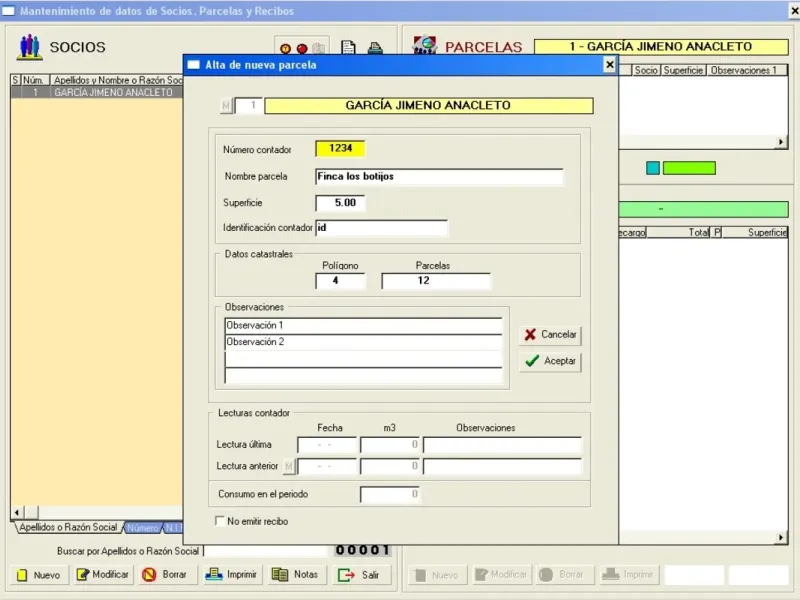Screen dimensions: 800x600
Task: Click the Consumo en el periodo field
Action: click(x=390, y=494)
